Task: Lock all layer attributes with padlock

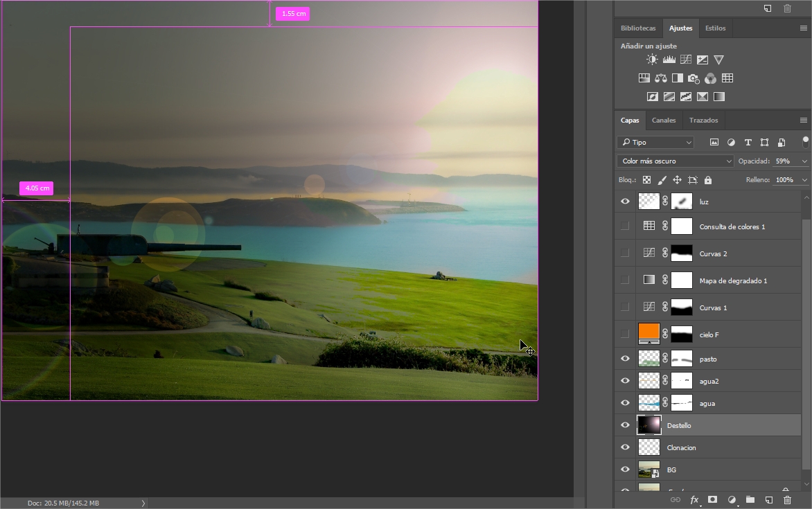Action: click(708, 180)
